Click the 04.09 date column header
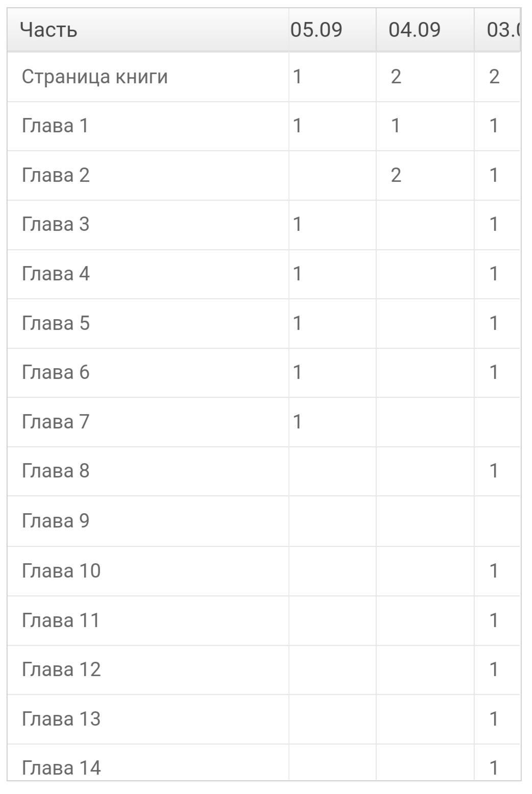This screenshot has height=794, width=532. coord(414,30)
